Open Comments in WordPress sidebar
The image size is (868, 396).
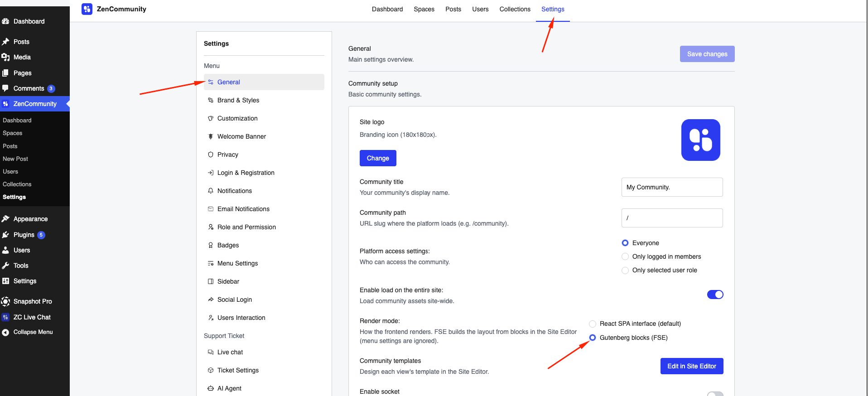tap(35, 88)
